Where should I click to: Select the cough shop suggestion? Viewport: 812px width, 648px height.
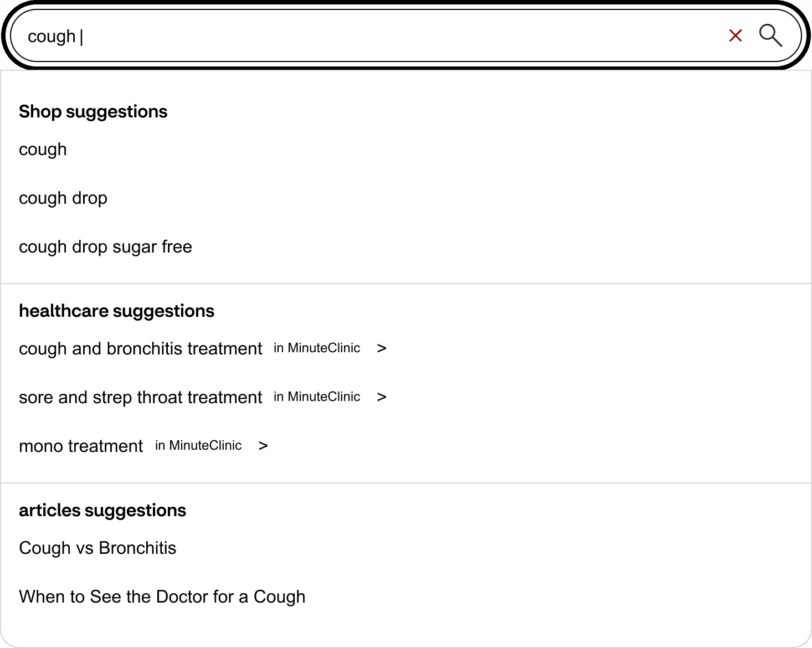[x=43, y=149]
